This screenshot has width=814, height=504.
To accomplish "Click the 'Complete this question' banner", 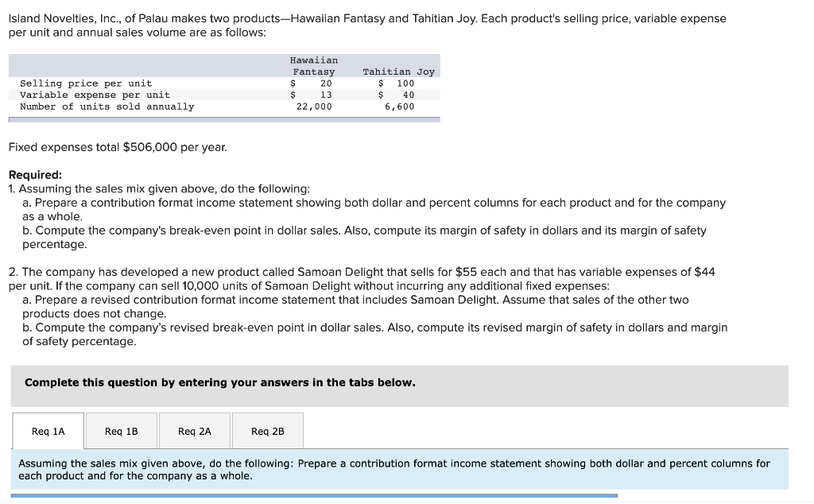I will [220, 382].
